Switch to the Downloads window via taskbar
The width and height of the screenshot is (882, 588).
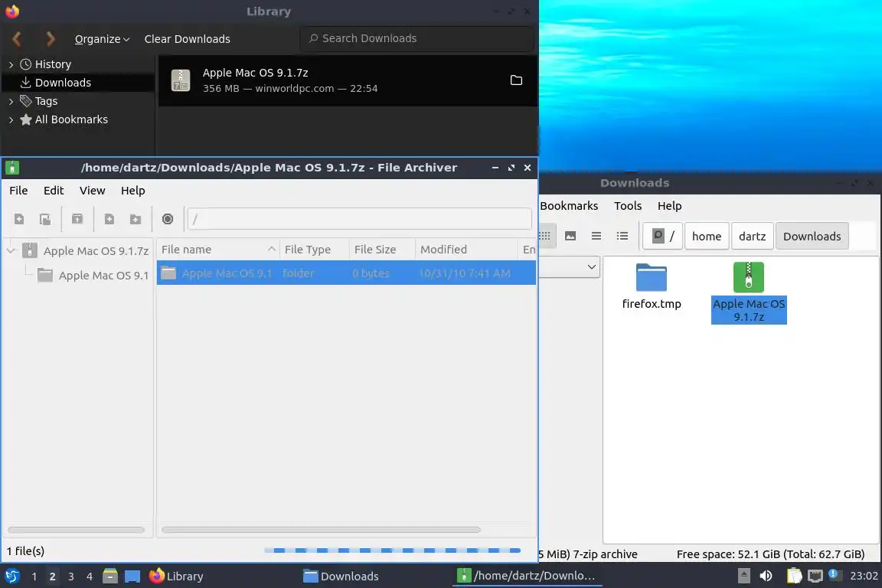[341, 577]
